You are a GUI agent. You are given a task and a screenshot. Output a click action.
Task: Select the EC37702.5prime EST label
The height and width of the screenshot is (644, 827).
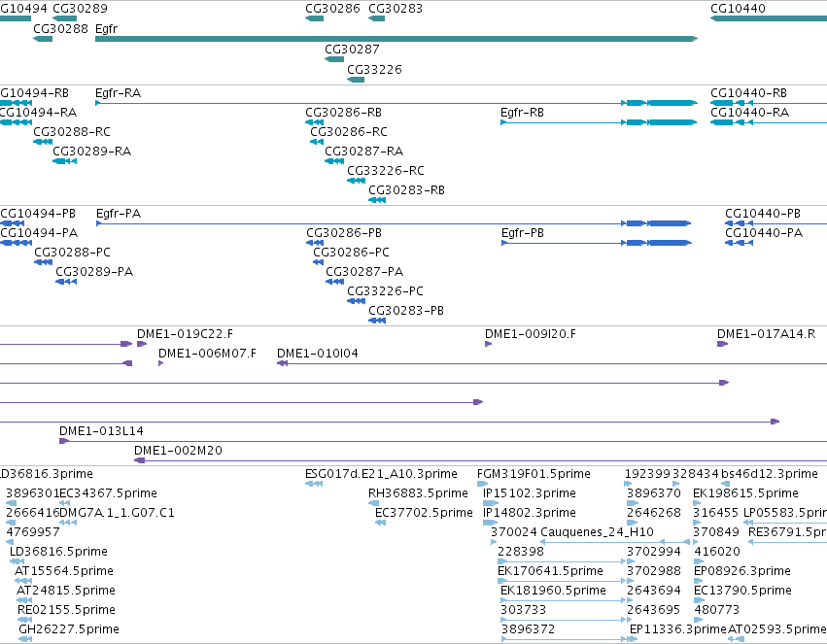[424, 513]
